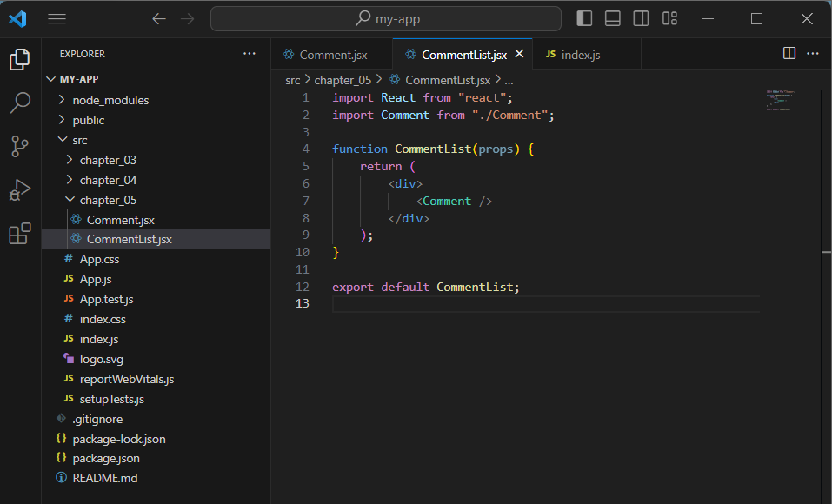Click the src breadcrumb segment
Image resolution: width=832 pixels, height=504 pixels.
coord(292,80)
